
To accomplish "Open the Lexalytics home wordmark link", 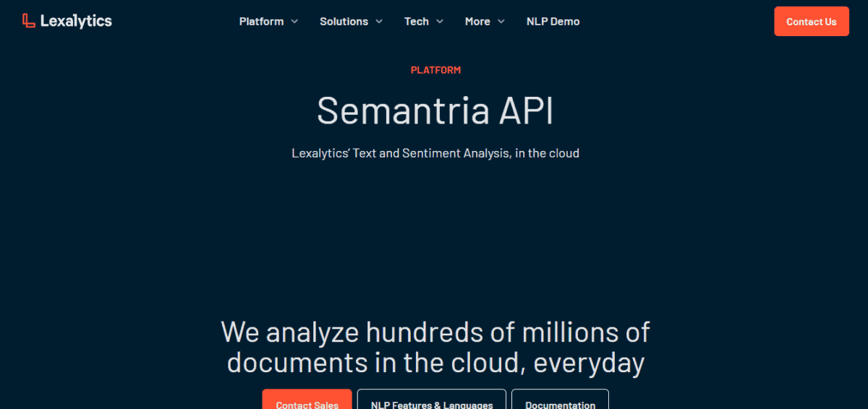I will 76,21.
